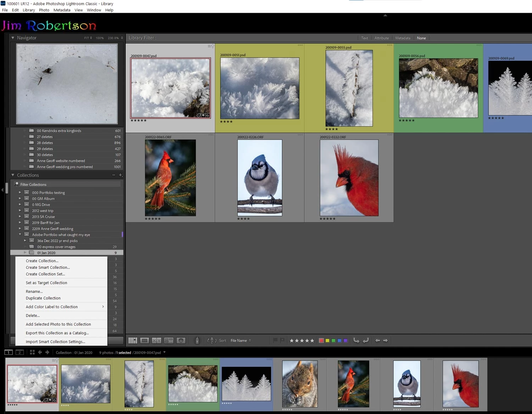Choose Export this Collection as a Catalog
This screenshot has width=532, height=414.
[x=61, y=333]
